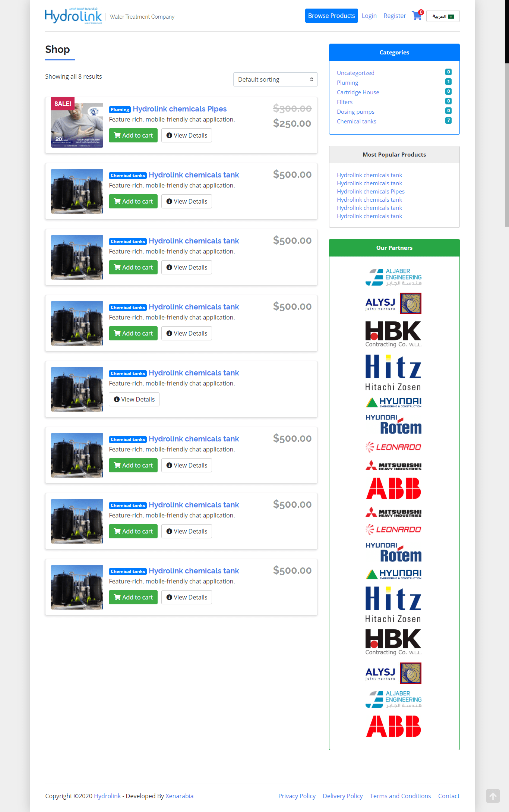
Task: Click the first Aljaber Engineering logo
Action: [393, 277]
